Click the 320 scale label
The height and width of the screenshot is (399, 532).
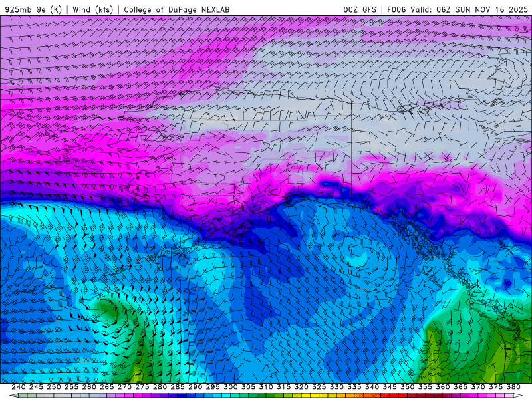(301, 387)
